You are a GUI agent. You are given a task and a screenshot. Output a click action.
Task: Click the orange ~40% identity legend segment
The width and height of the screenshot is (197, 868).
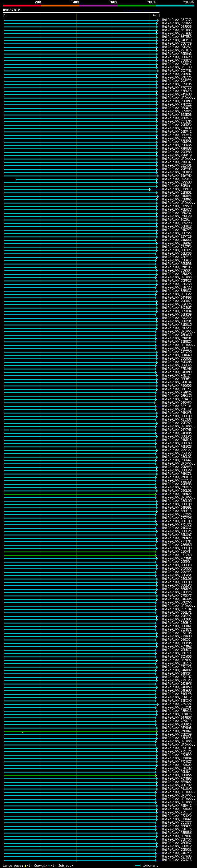(60, 6)
